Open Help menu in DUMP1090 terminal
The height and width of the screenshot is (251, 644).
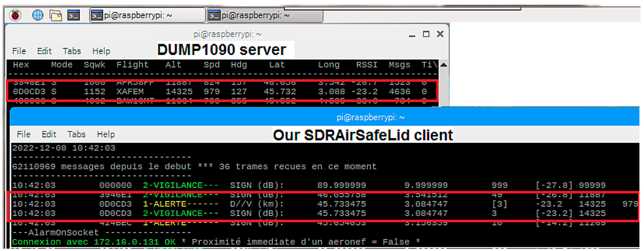[101, 51]
